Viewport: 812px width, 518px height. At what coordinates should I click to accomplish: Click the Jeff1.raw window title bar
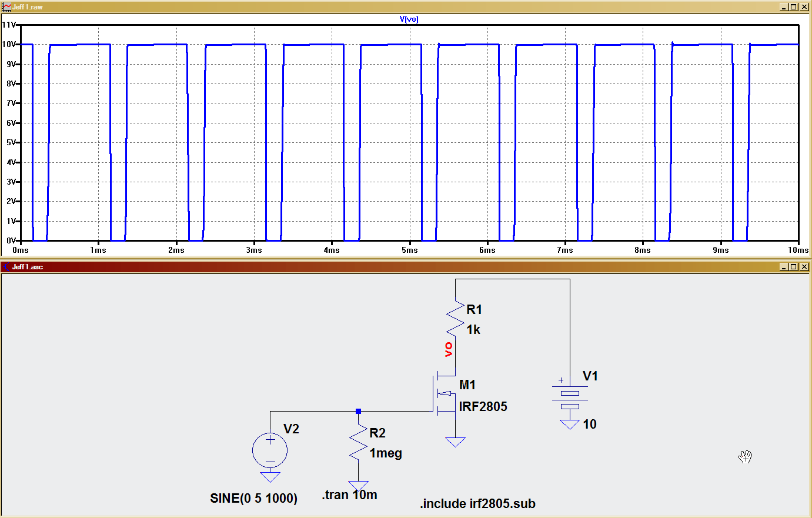click(406, 6)
